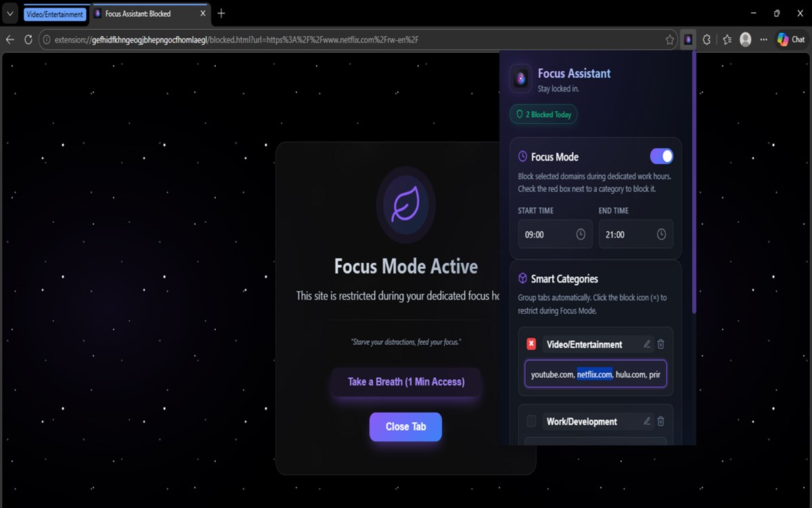Open the End Time clock picker icon
Image resolution: width=812 pixels, height=508 pixels.
pyautogui.click(x=661, y=234)
